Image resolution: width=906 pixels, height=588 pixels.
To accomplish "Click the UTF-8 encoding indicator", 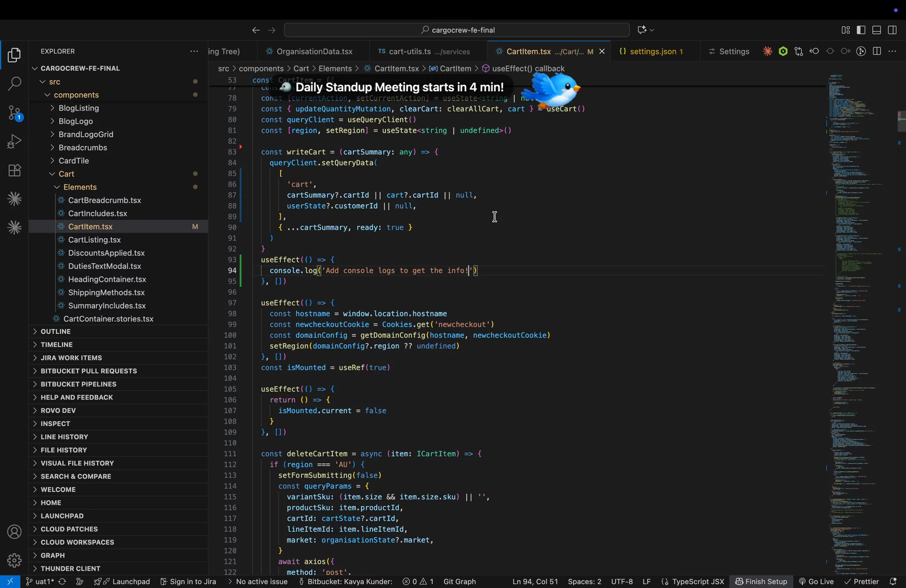I will [x=622, y=581].
